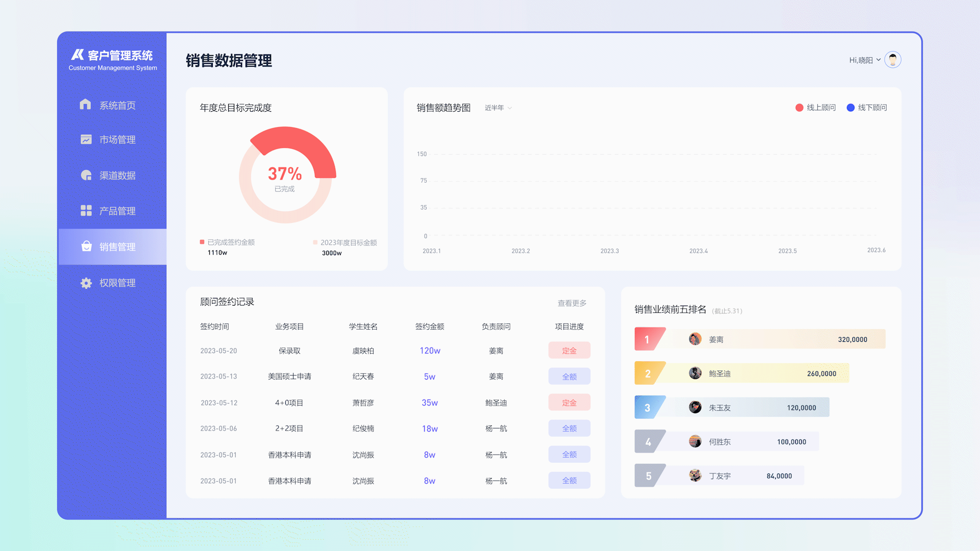
Task: Expand options beside 销售业绩前五排名
Action: point(727,311)
